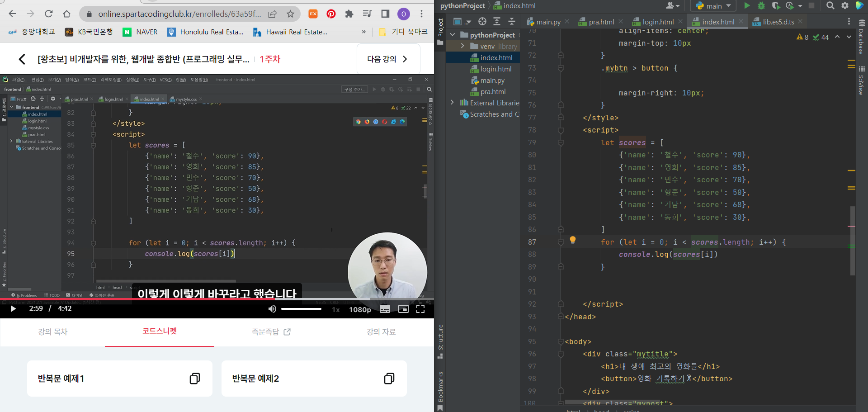Share this page from address bar

pos(272,14)
